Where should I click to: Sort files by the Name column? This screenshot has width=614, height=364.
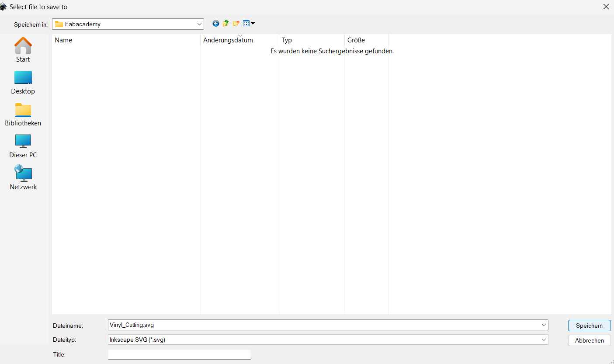pos(63,40)
